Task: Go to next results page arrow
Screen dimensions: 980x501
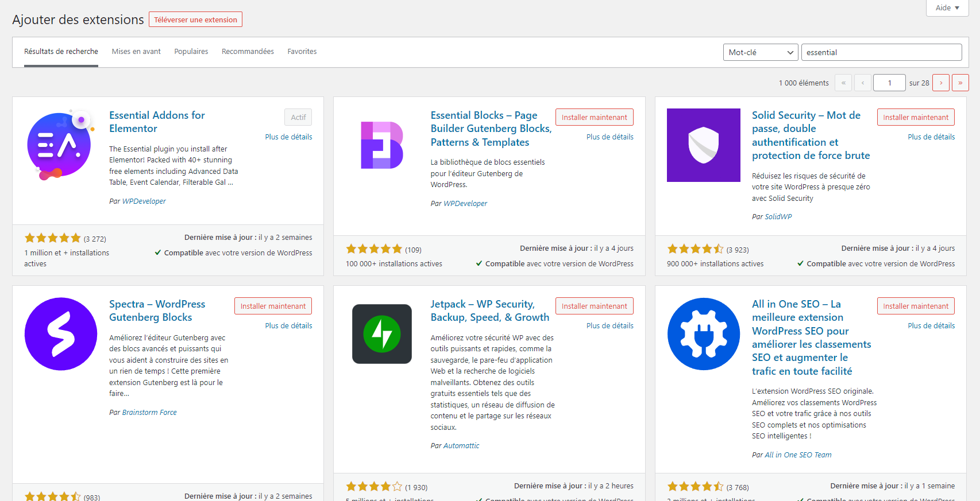Action: [x=941, y=83]
